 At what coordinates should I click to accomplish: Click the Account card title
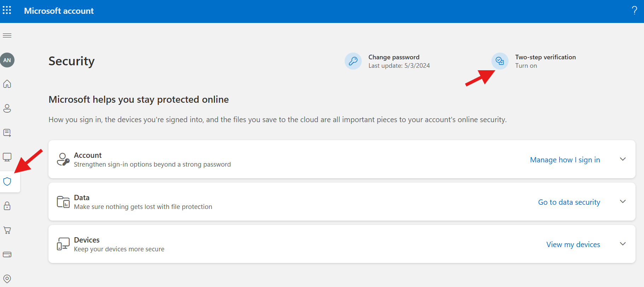pos(88,155)
